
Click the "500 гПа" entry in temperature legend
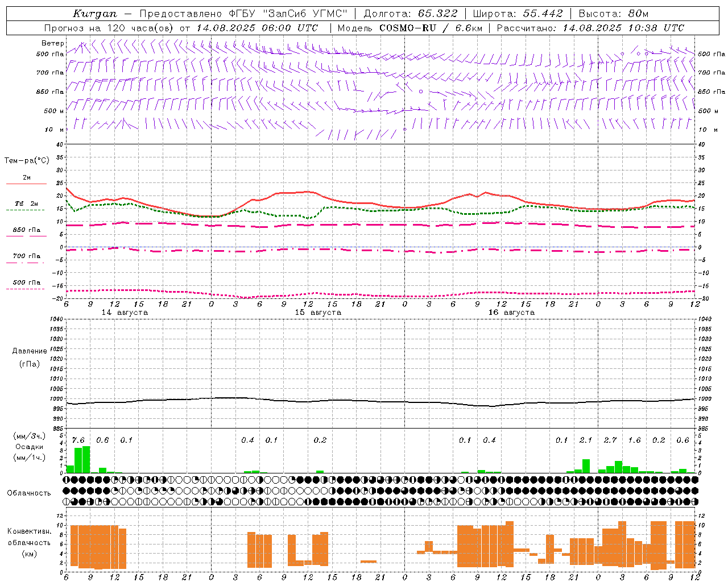(26, 282)
